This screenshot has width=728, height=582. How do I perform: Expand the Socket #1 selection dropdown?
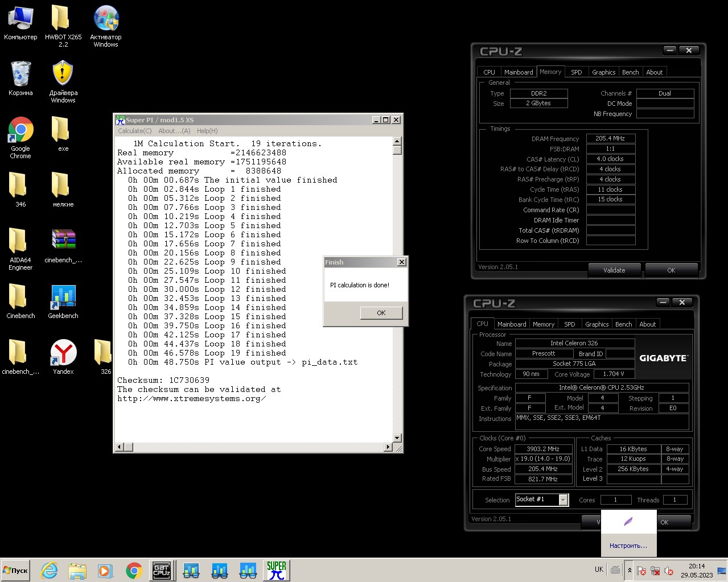coord(563,500)
